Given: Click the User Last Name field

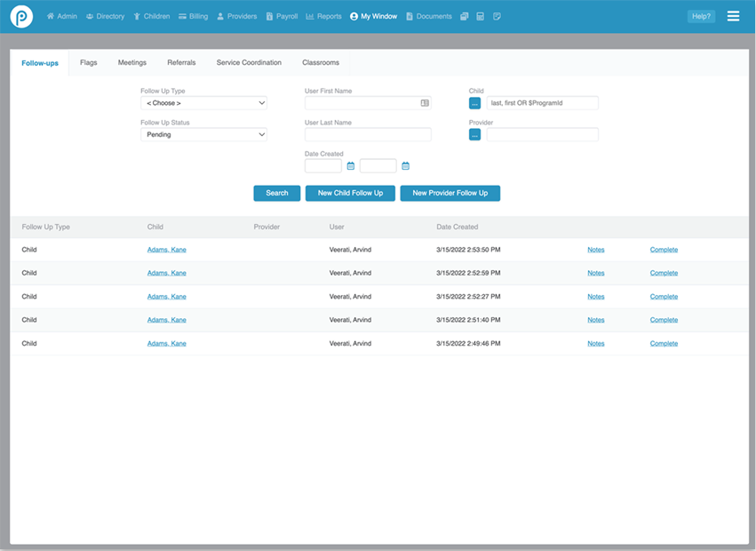Looking at the screenshot, I should tap(368, 135).
